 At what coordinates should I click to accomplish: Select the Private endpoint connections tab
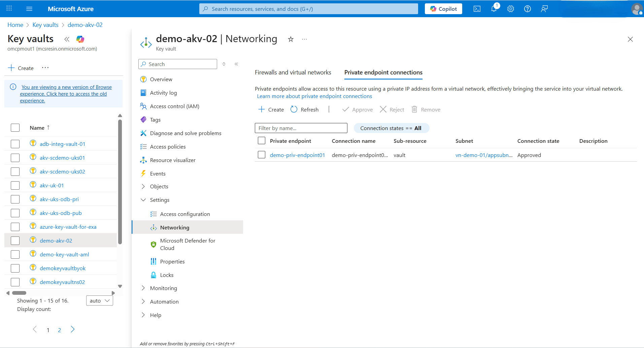(383, 72)
